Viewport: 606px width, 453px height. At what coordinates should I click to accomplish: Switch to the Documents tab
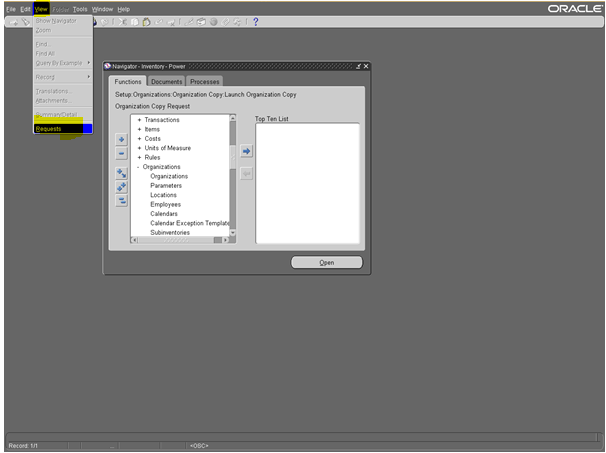[x=167, y=82]
